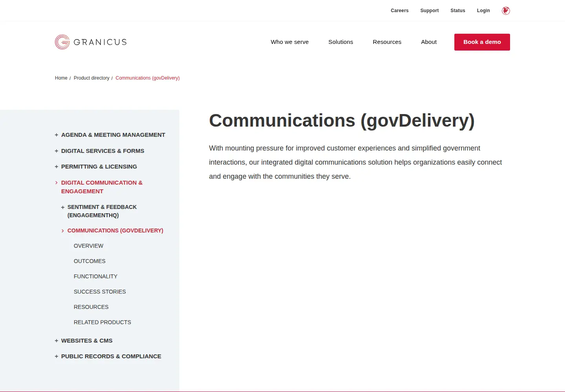Open the About menu
The image size is (565, 392).
click(x=429, y=42)
